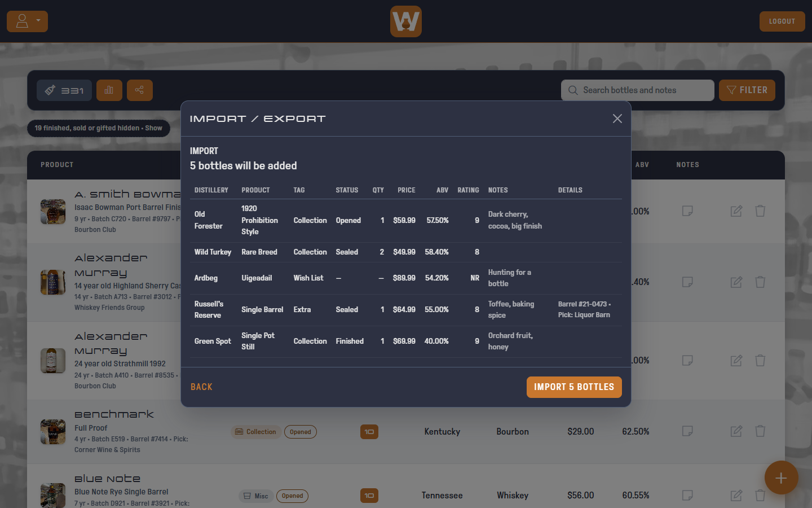Click the Logout button
The image size is (812, 508).
click(x=782, y=21)
